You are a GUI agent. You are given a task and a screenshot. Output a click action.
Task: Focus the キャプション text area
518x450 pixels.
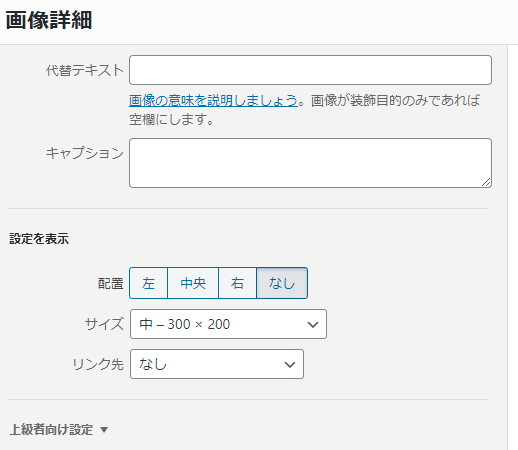(x=310, y=163)
